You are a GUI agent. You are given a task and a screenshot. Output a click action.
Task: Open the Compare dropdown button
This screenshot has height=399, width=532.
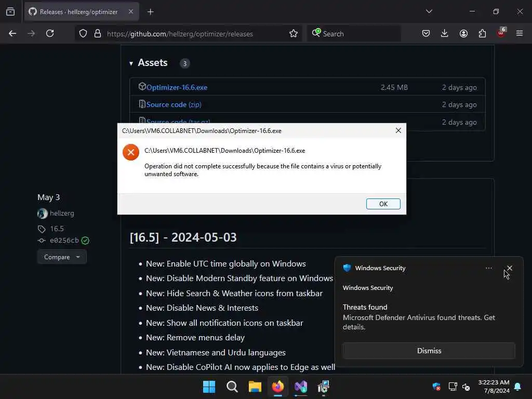click(62, 257)
